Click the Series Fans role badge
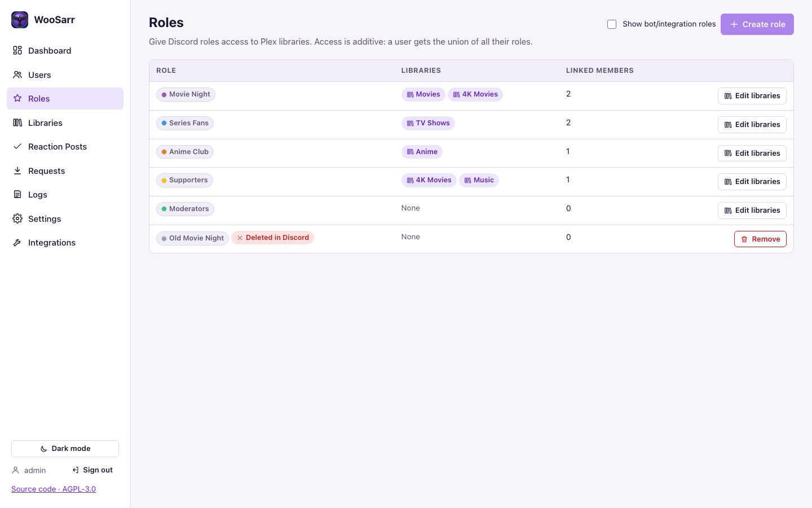Screen dimensions: 812x508 pos(185,123)
